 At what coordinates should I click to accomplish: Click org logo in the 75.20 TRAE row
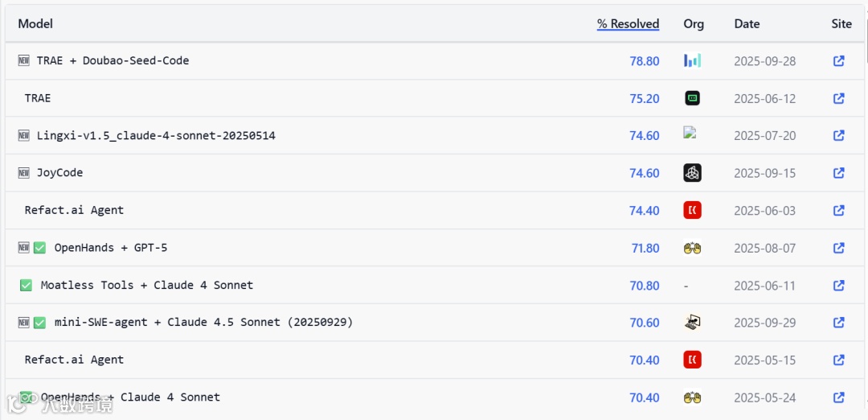[693, 98]
